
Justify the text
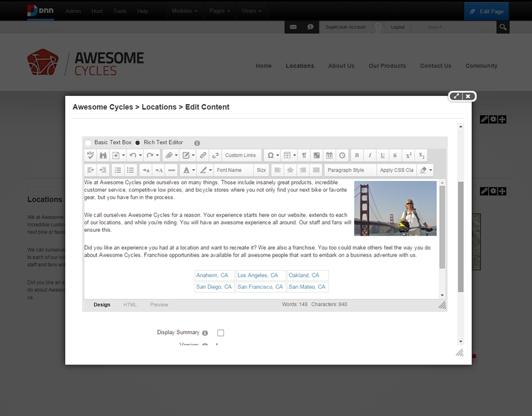coord(316,170)
